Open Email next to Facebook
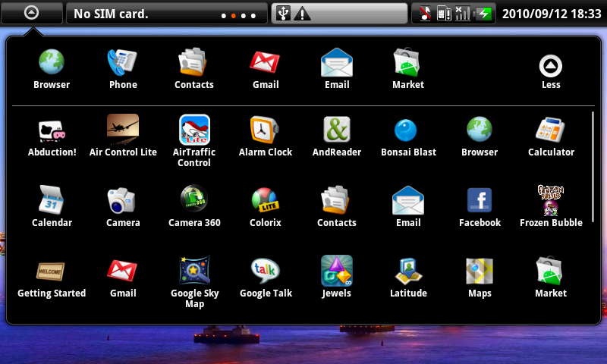The width and height of the screenshot is (607, 364). tap(408, 206)
